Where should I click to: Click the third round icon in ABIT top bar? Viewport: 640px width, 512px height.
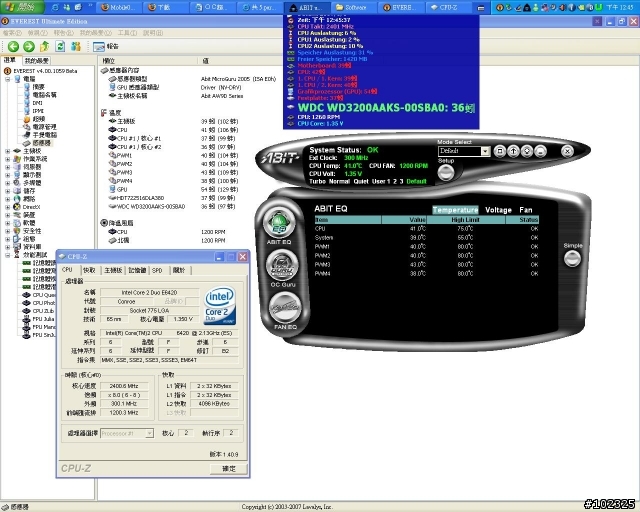coord(527,151)
